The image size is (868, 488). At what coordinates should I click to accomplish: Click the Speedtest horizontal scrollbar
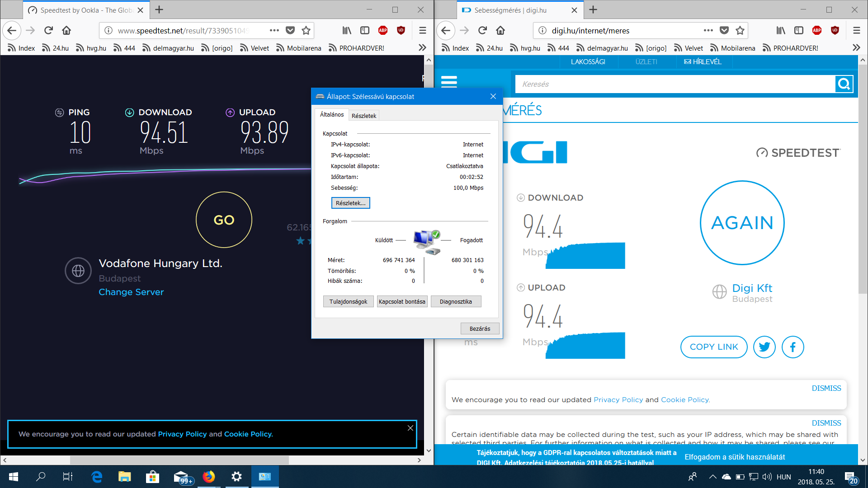[x=179, y=460]
